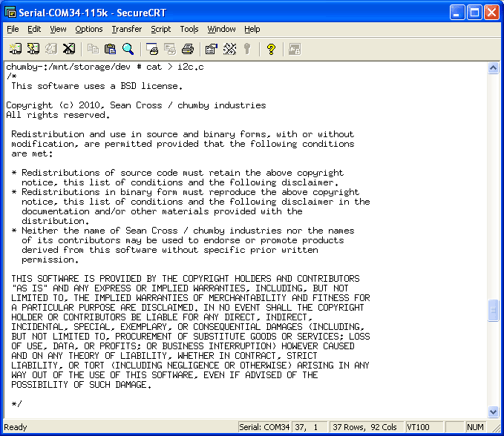Open Session Options properties icon
Image resolution: width=504 pixels, height=436 pixels.
coord(211,49)
